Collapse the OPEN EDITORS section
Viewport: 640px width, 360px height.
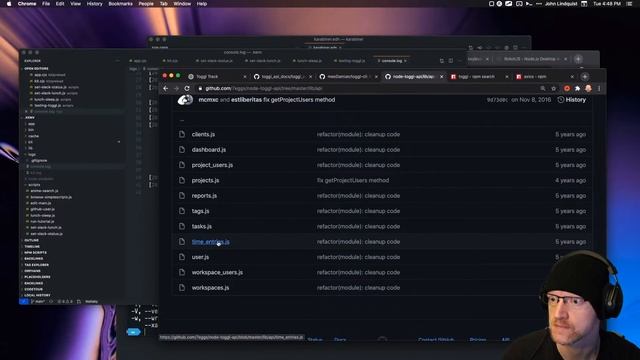click(36, 69)
